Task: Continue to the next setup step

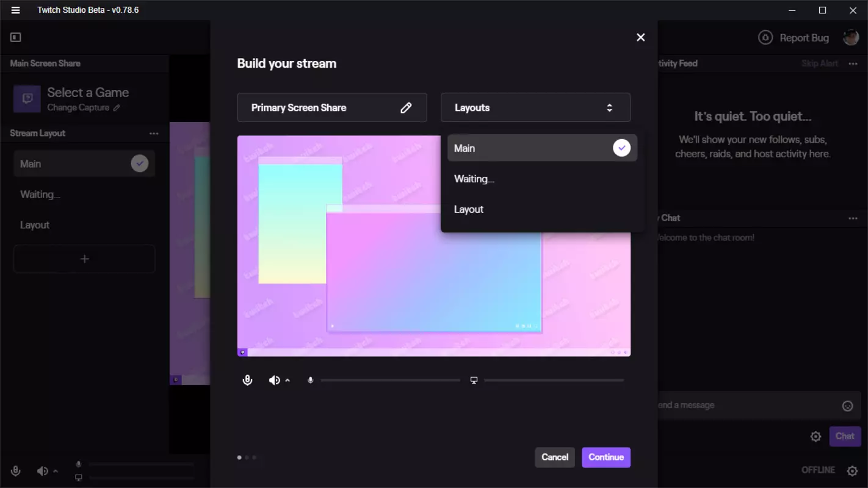Action: [x=606, y=457]
